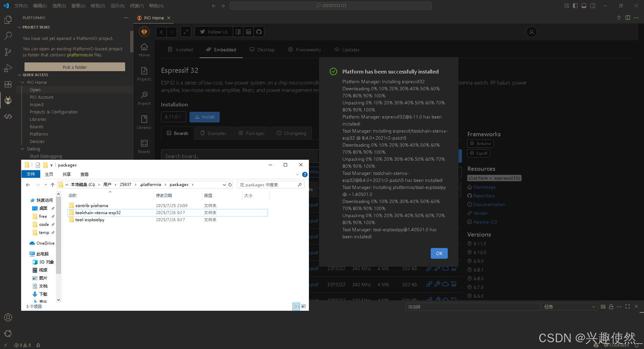Switch Explorer to details view
The width and height of the screenshot is (644, 349).
tap(296, 306)
